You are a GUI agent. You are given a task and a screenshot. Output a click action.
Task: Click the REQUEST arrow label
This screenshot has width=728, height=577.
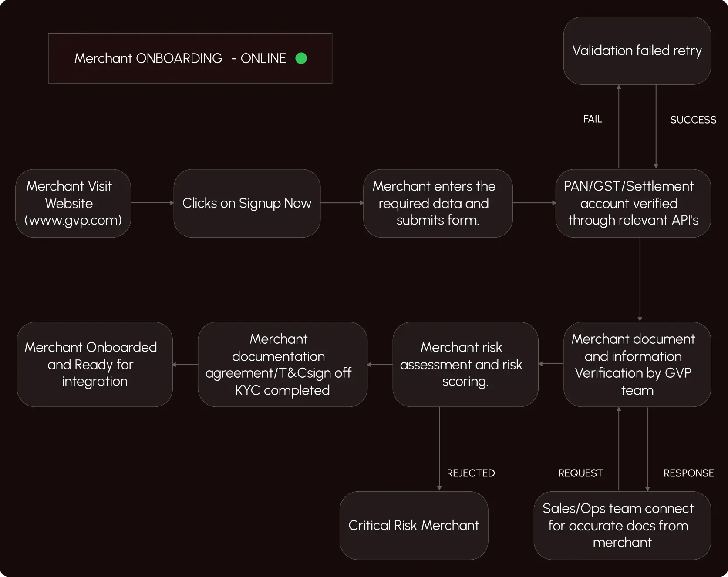pos(580,473)
